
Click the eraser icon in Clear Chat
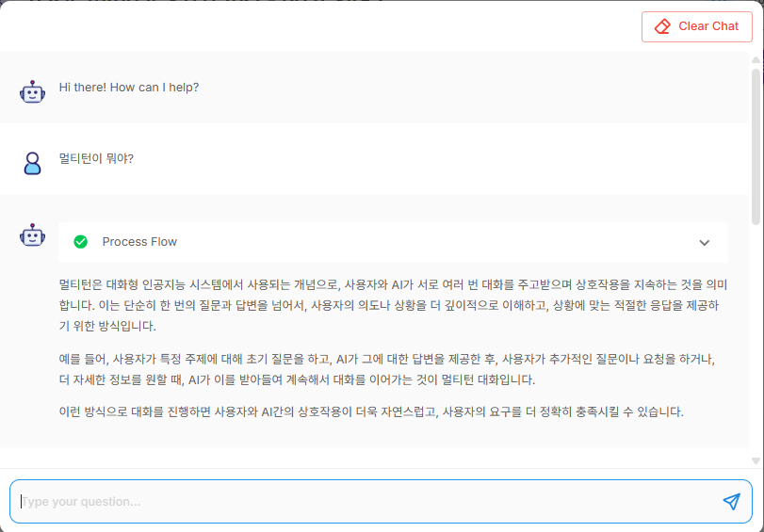tap(662, 26)
